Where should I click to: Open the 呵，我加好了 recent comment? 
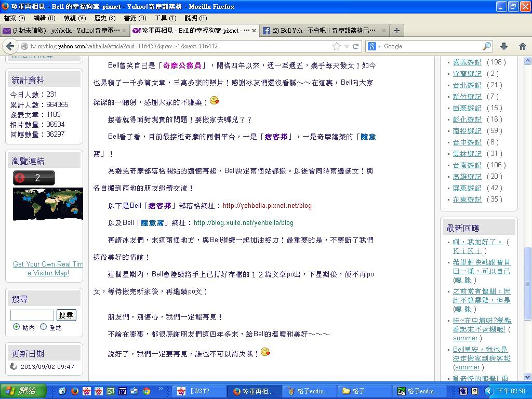coord(478,242)
